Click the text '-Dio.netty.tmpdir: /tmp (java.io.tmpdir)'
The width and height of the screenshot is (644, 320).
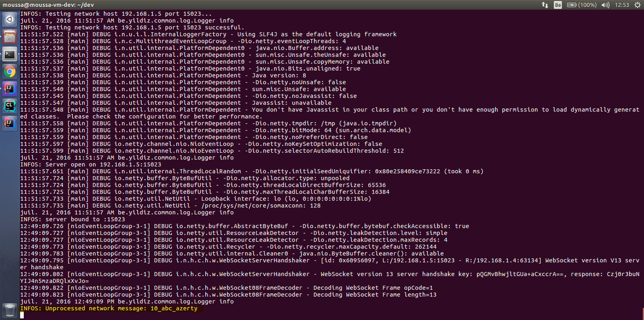324,123
